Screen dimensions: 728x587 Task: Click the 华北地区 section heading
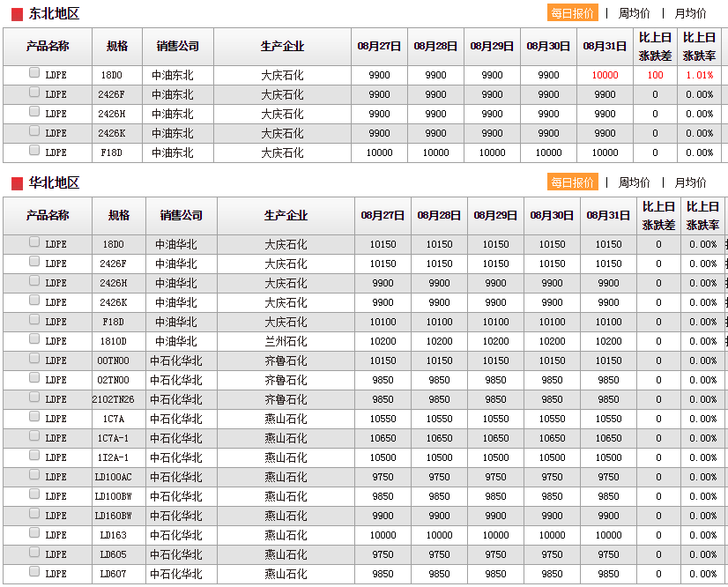(54, 182)
